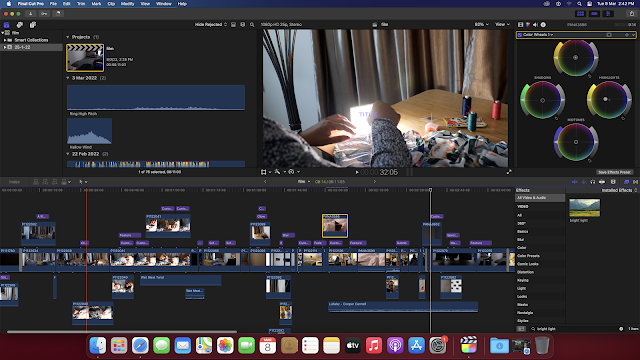640x360 pixels.
Task: Open the background tasks button
Action: 58,13
